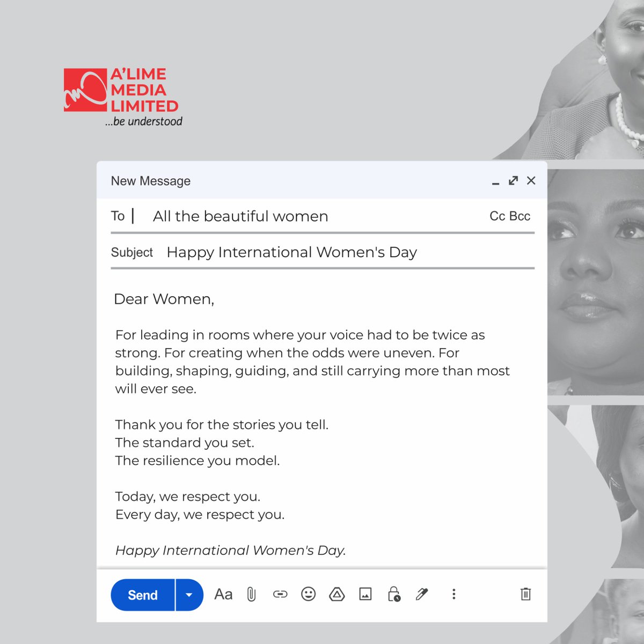Expand the compose window to full screen
This screenshot has height=644, width=644.
click(x=514, y=180)
